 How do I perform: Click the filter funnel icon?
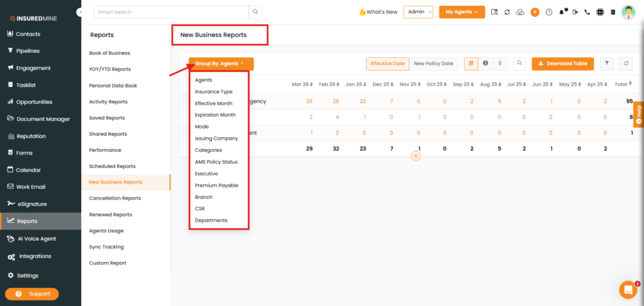[x=606, y=64]
